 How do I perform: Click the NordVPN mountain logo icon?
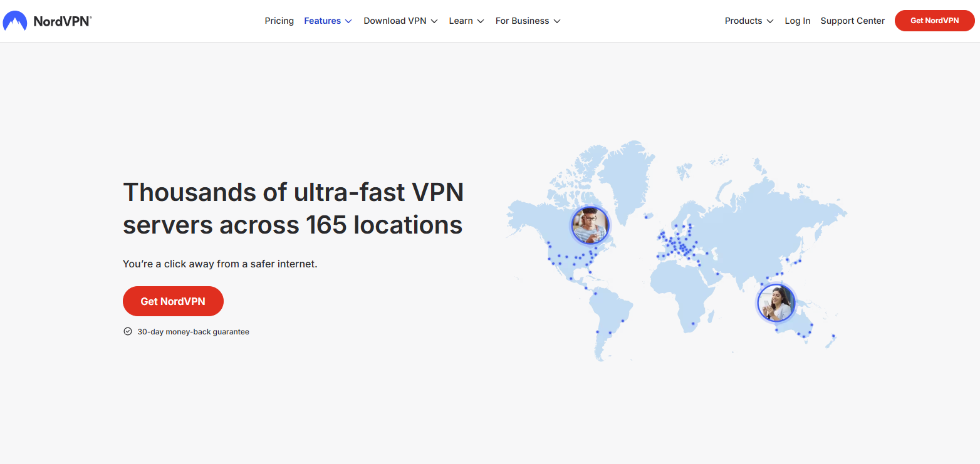pos(15,21)
